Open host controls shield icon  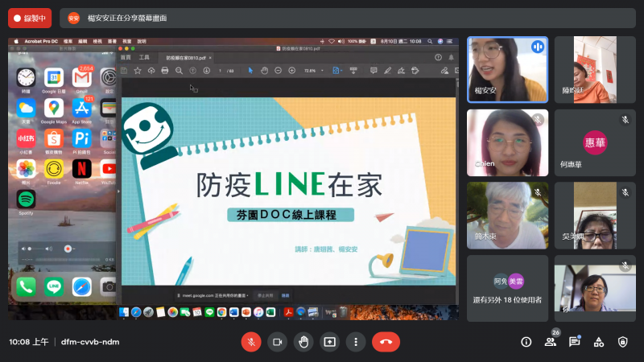[622, 342]
